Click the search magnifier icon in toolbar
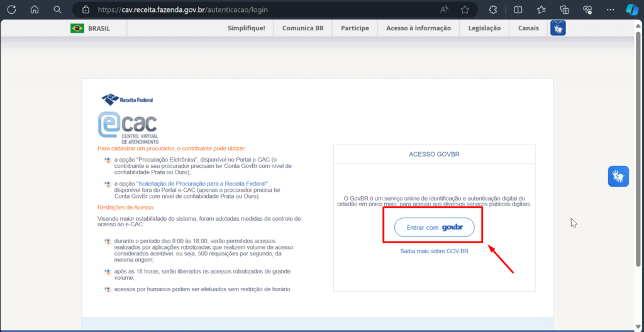Screen dimensions: 644x332 [57, 9]
